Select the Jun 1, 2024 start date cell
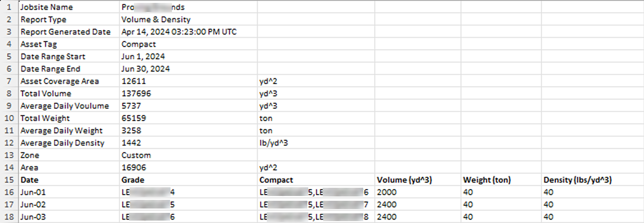This screenshot has width=644, height=223. (144, 56)
